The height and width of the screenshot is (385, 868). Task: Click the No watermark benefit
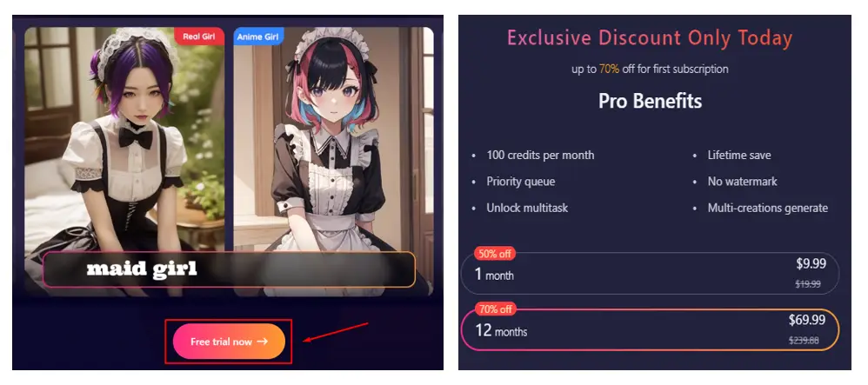743,182
